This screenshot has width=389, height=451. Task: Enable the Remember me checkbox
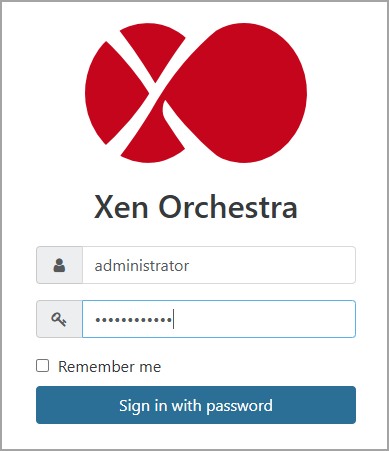43,366
